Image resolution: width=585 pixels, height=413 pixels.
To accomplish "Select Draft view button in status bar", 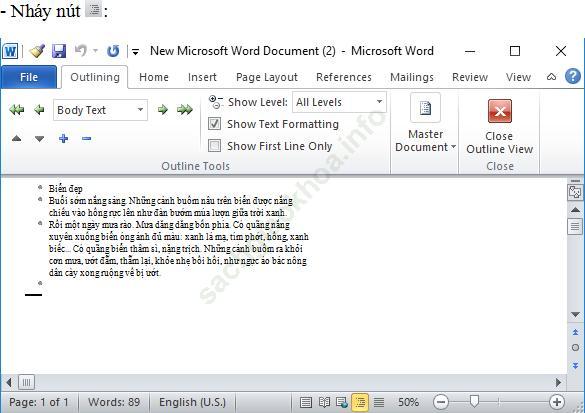I will click(x=379, y=402).
